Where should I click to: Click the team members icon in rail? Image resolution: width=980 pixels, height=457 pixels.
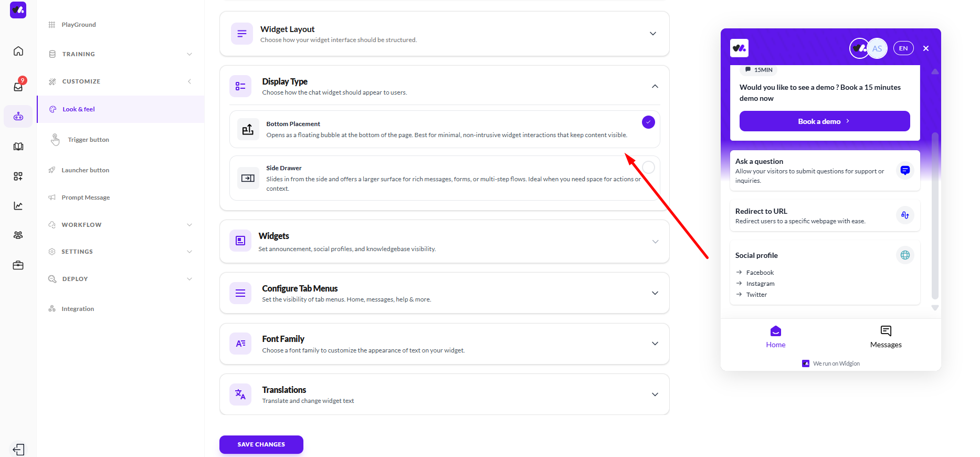pos(18,235)
